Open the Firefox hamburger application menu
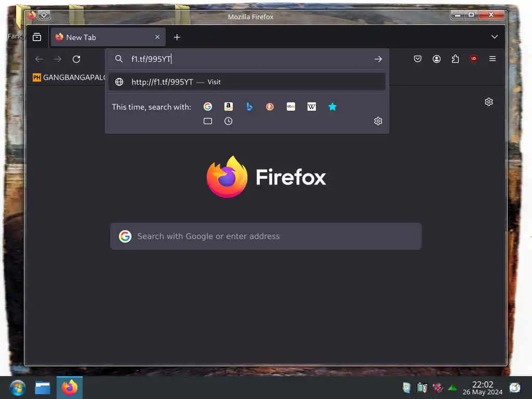The height and width of the screenshot is (399, 532). (x=493, y=59)
